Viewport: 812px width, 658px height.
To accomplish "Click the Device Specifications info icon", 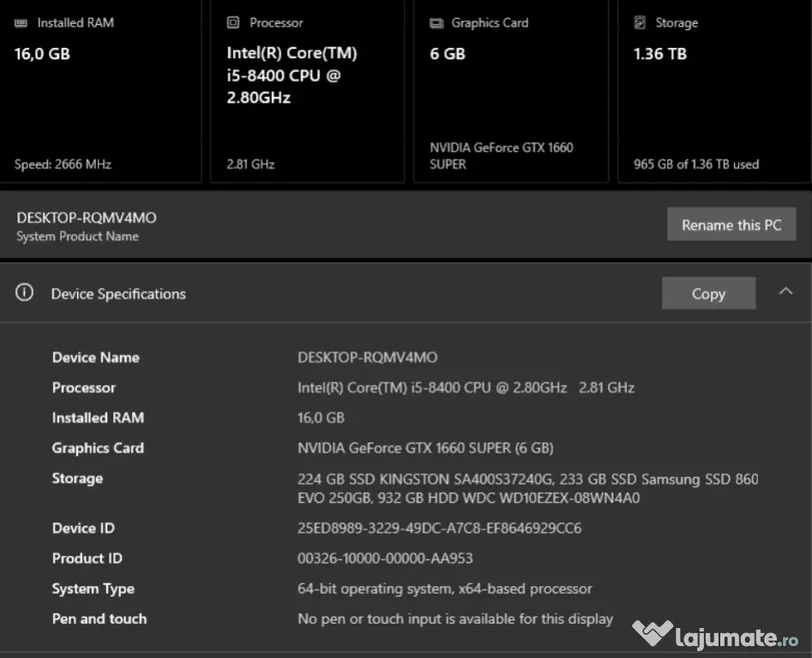I will (x=24, y=292).
